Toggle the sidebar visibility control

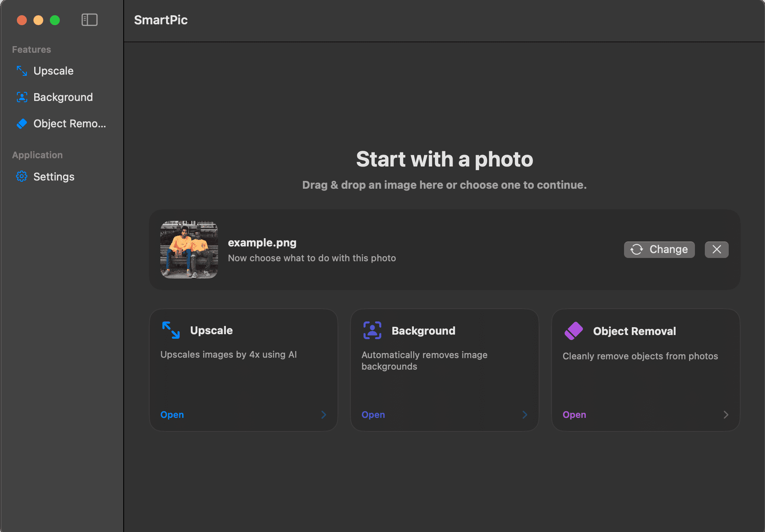point(89,19)
